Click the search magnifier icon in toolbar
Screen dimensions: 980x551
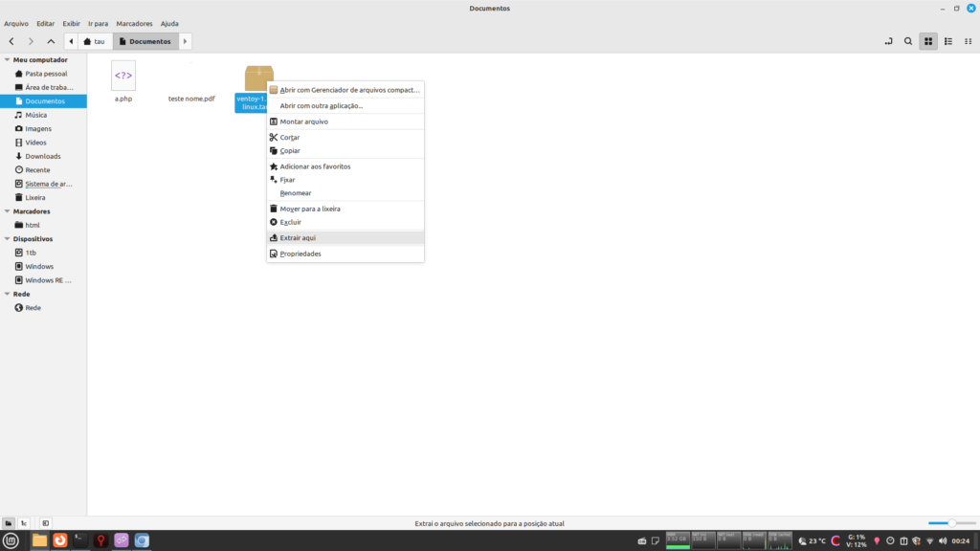pos(908,41)
